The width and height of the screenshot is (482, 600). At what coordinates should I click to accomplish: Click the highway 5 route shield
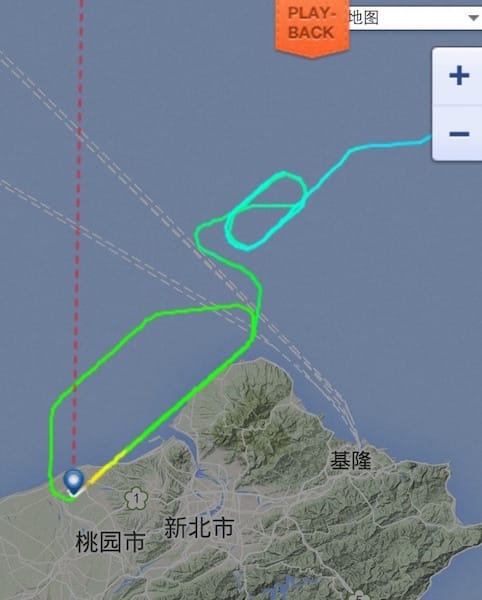point(358,596)
